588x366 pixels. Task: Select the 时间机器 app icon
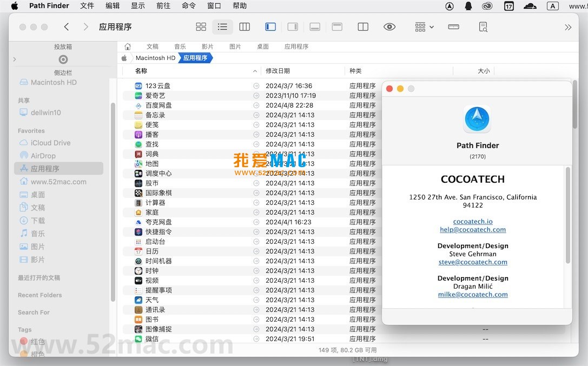(x=138, y=261)
